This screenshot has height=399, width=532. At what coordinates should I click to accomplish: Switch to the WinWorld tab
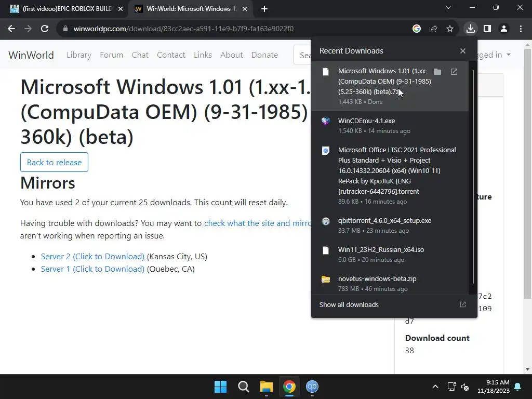point(190,9)
